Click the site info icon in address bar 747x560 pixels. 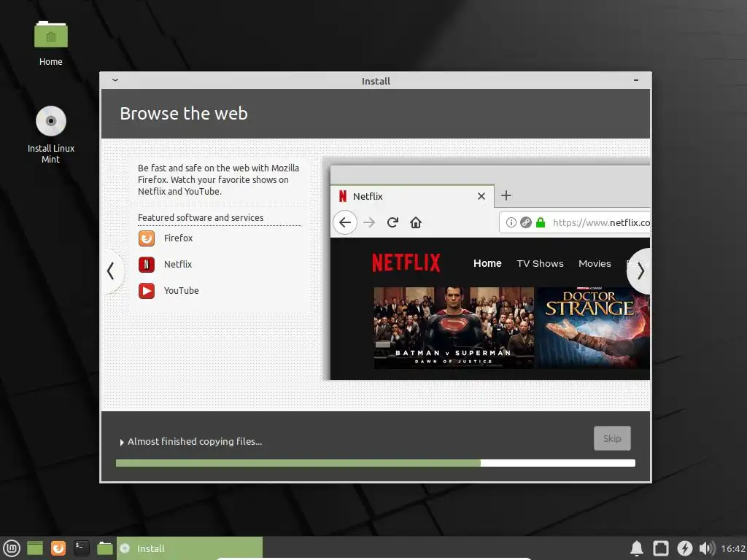point(511,222)
